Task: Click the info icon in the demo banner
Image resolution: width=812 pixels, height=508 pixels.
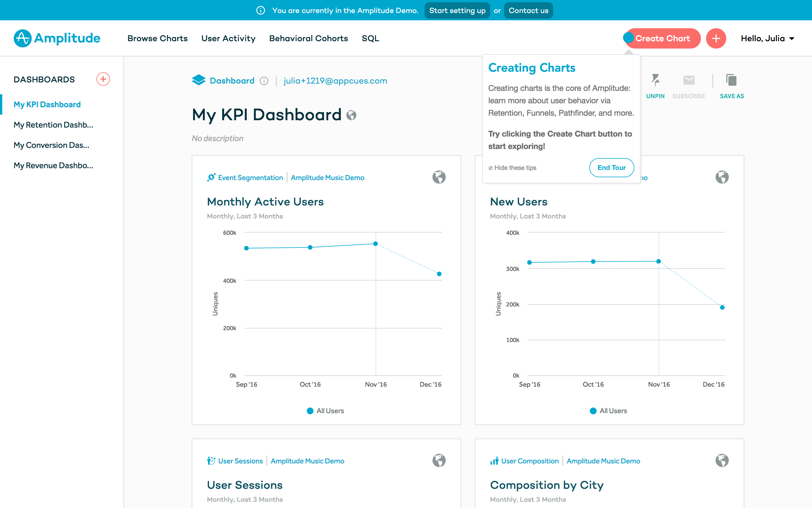Action: pyautogui.click(x=261, y=10)
